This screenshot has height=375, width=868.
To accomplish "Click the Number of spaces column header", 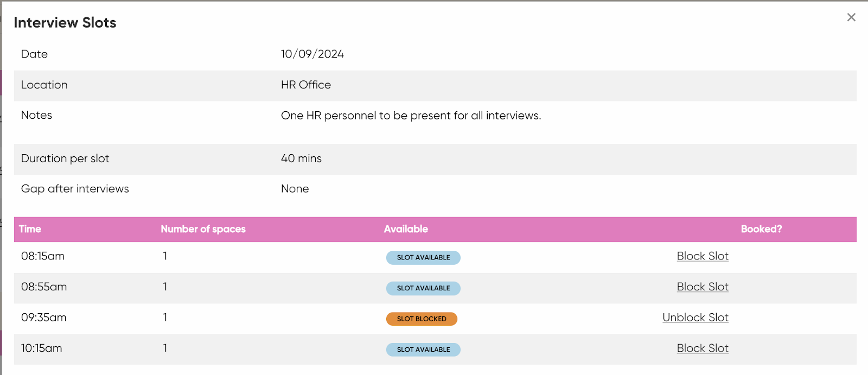I will (203, 229).
